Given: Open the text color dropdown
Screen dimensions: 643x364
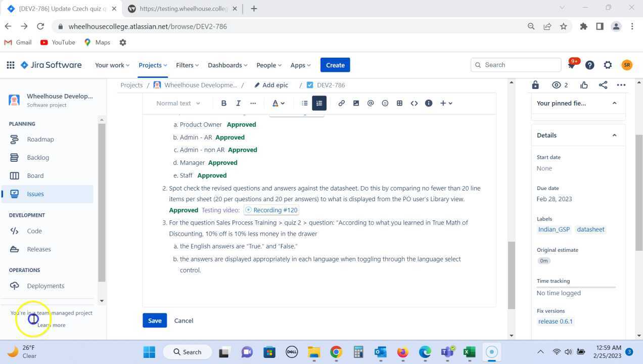Looking at the screenshot, I should [279, 103].
